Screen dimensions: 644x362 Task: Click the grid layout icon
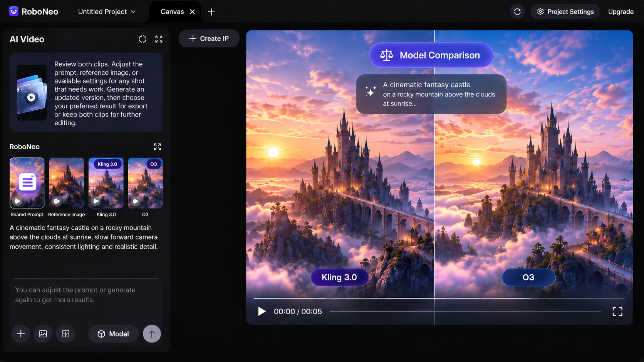pyautogui.click(x=65, y=334)
